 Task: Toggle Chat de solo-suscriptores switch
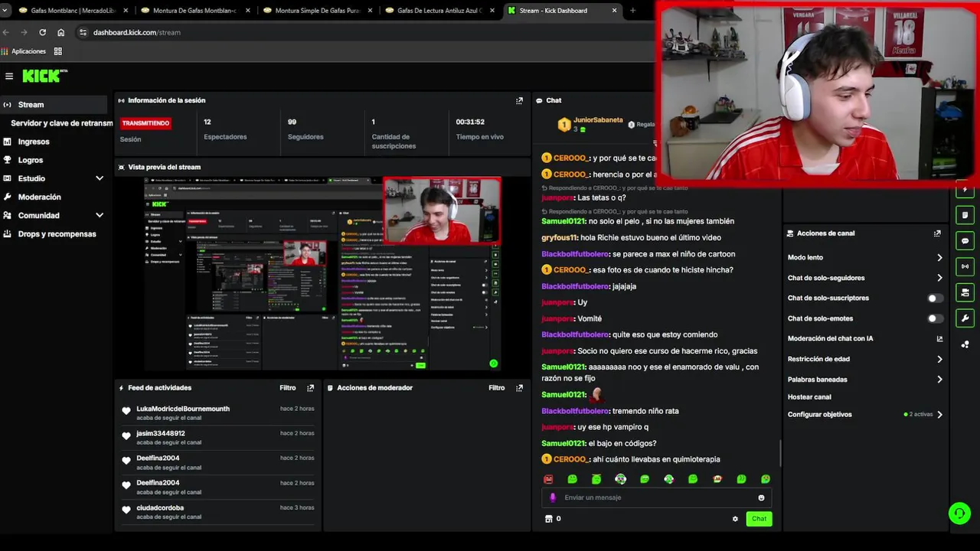click(x=935, y=298)
